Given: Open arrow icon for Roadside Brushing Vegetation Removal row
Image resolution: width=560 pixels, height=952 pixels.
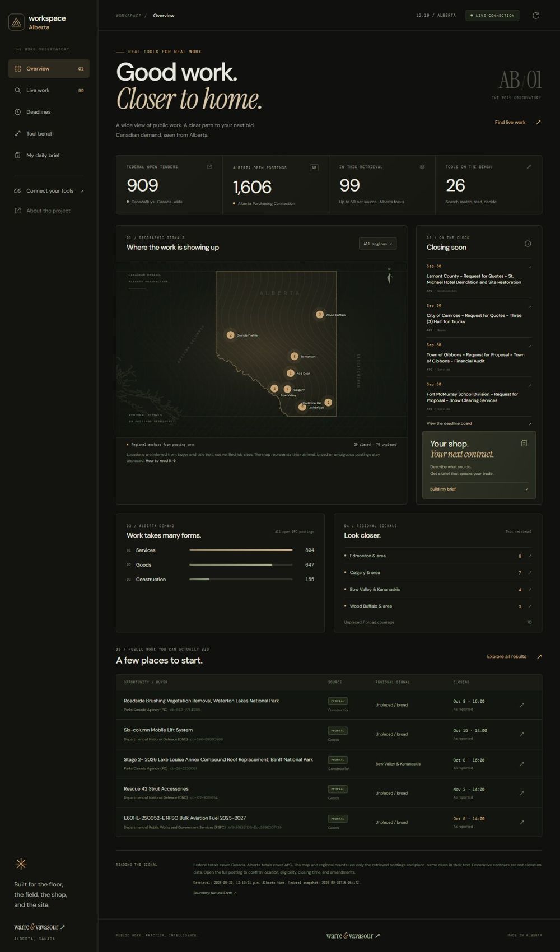Looking at the screenshot, I should (x=522, y=705).
